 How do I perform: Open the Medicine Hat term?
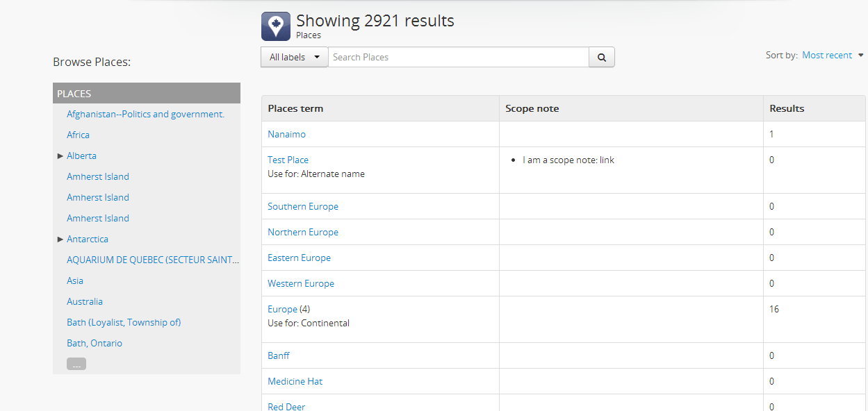[x=295, y=381]
